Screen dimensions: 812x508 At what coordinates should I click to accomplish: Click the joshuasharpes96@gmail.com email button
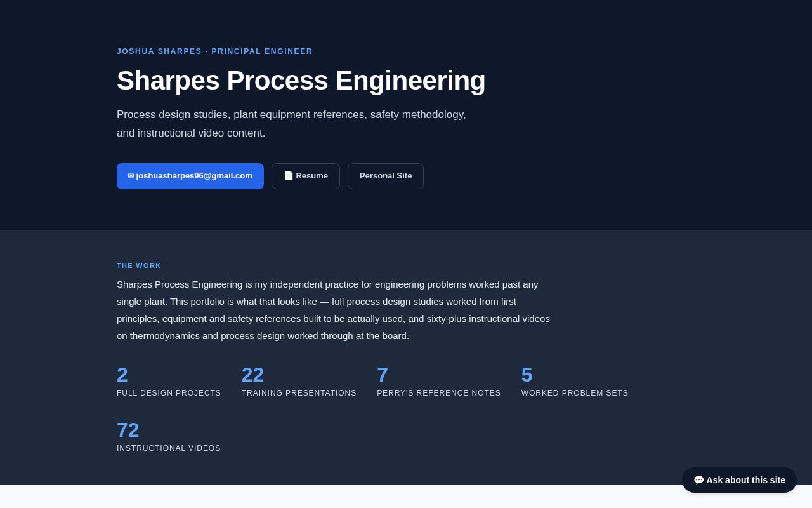pos(190,176)
